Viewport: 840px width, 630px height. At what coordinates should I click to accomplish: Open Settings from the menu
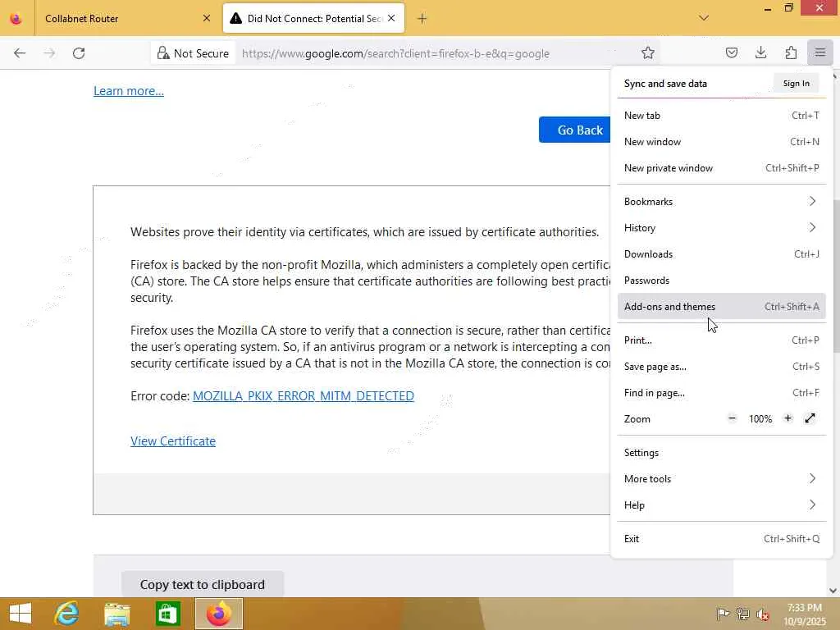pyautogui.click(x=721, y=453)
